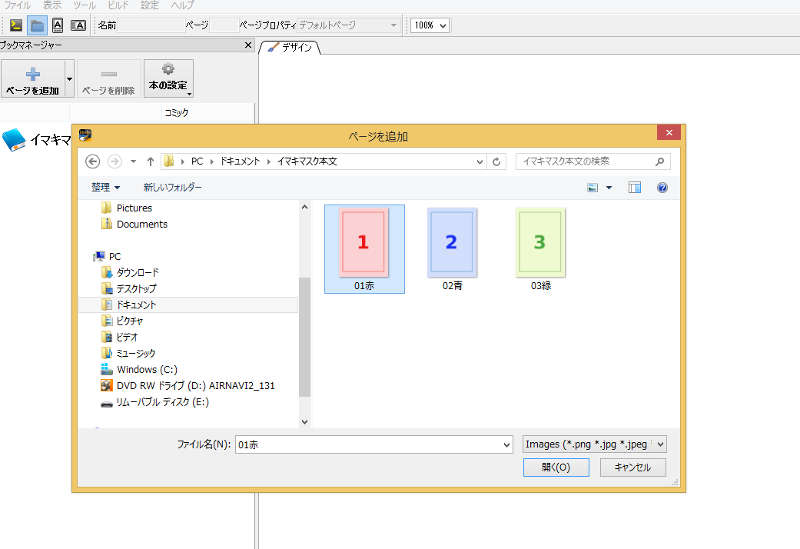Viewport: 800px width, 549px height.
Task: Click the console icon in the toolbar
Action: (16, 25)
